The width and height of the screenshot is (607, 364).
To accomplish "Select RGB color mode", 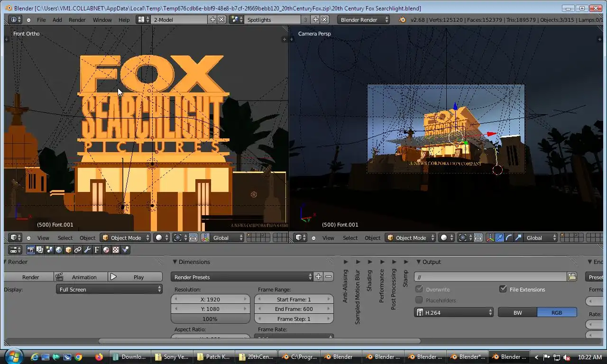I will pos(557,312).
